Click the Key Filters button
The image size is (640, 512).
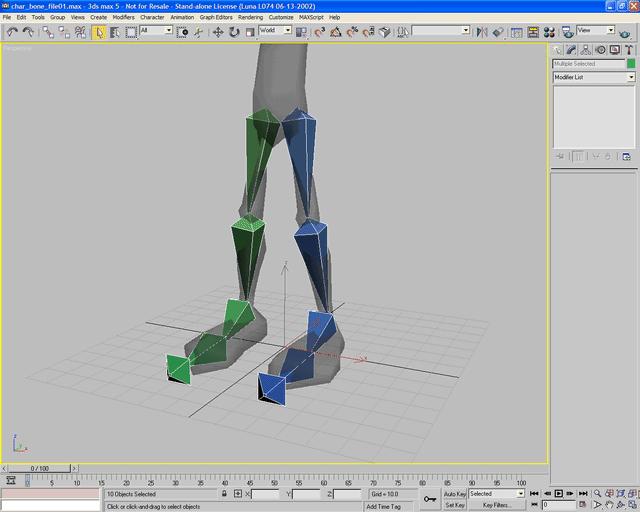[497, 506]
